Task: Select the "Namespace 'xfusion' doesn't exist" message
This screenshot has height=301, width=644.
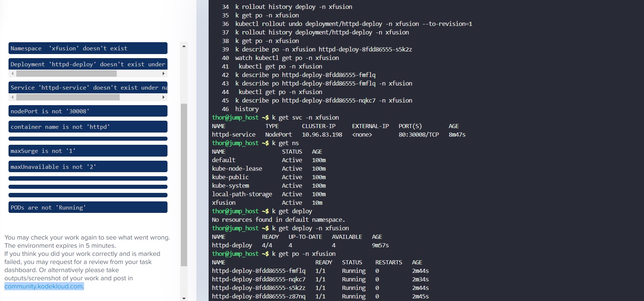Action: [x=88, y=48]
